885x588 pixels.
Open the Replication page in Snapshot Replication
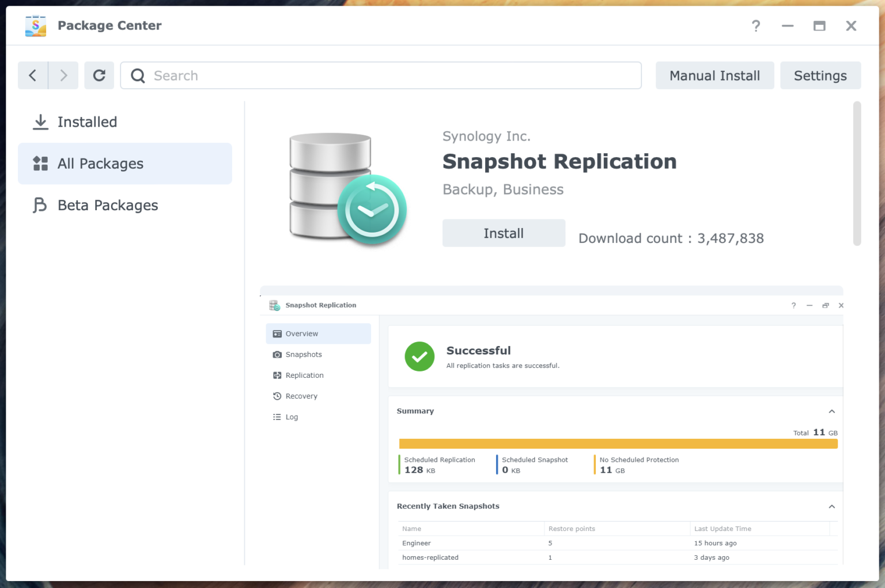(304, 375)
